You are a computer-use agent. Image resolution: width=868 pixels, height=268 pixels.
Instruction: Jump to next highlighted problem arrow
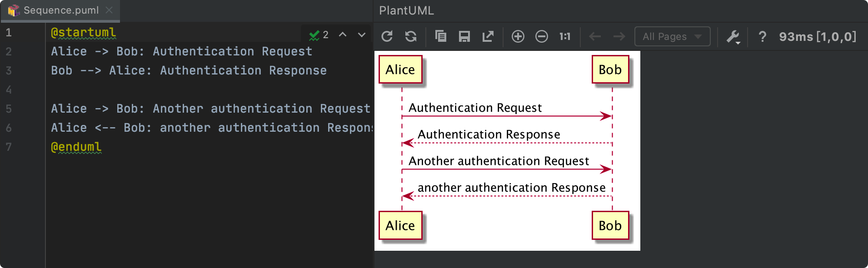[362, 35]
